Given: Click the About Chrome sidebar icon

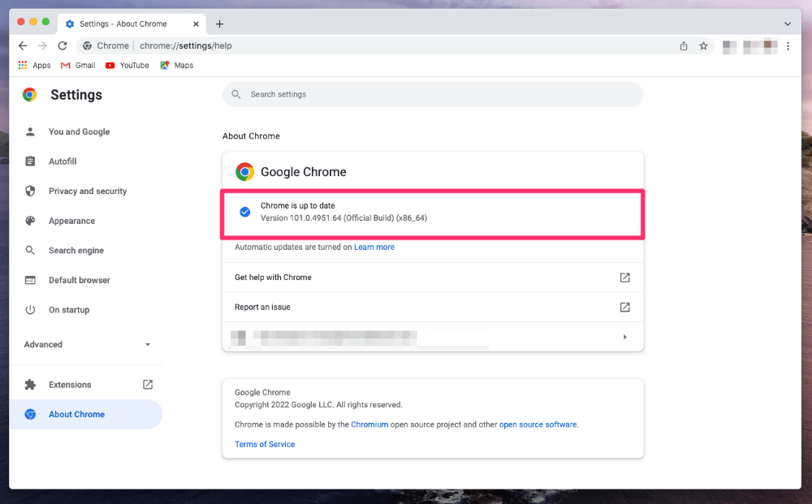Looking at the screenshot, I should [x=30, y=415].
